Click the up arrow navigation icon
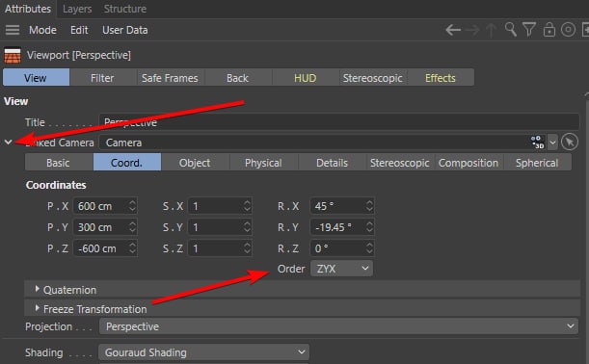 491,30
